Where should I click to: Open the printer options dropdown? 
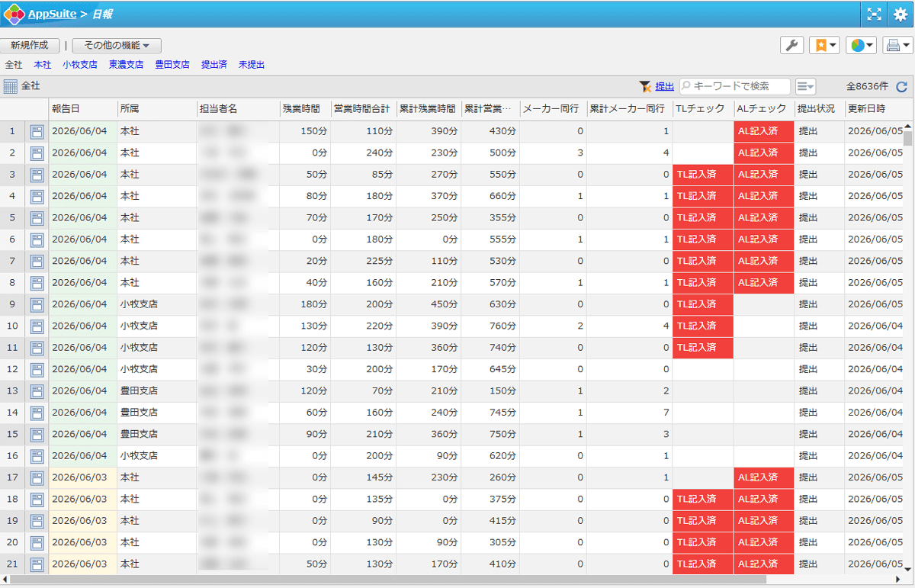point(897,46)
